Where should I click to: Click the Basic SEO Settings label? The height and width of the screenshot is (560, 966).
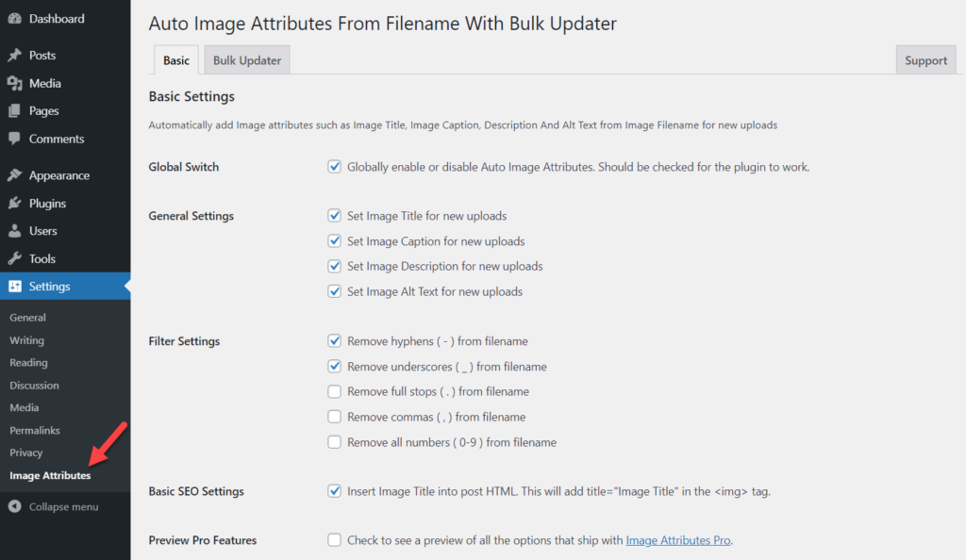pos(196,491)
